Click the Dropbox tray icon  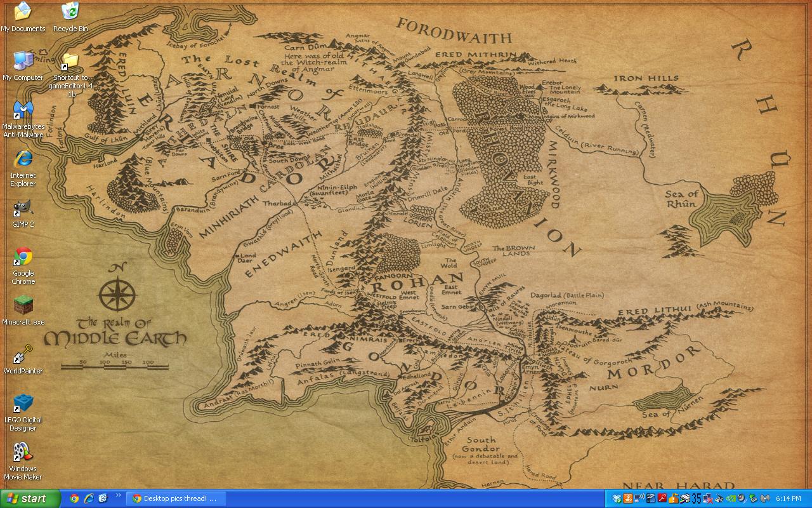tap(617, 498)
